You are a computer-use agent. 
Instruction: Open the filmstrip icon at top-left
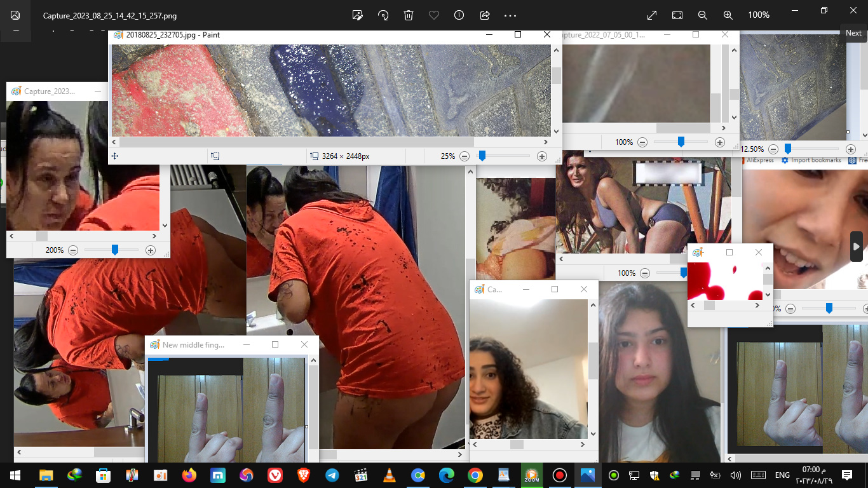coord(15,15)
